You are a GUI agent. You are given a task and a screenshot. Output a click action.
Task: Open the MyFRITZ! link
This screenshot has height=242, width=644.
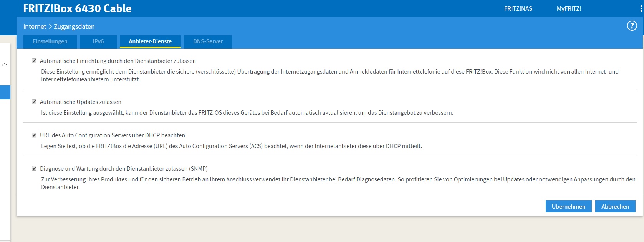tap(569, 8)
